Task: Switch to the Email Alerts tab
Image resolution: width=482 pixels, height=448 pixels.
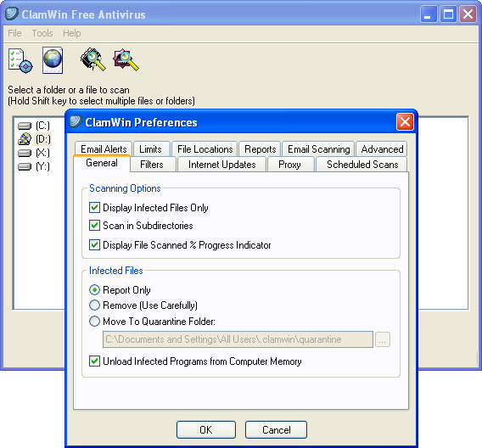Action: click(104, 149)
